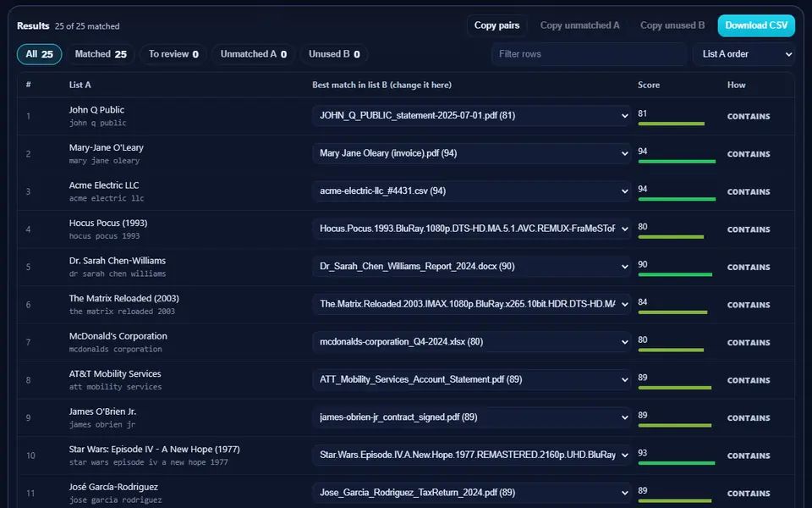Open match dropdown for Mary-Jane O'Leary
The image size is (812, 508).
[471, 153]
